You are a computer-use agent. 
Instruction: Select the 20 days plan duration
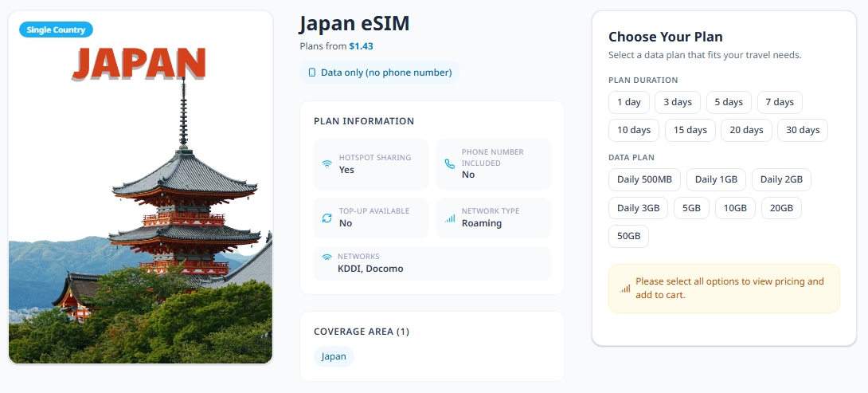coord(746,130)
